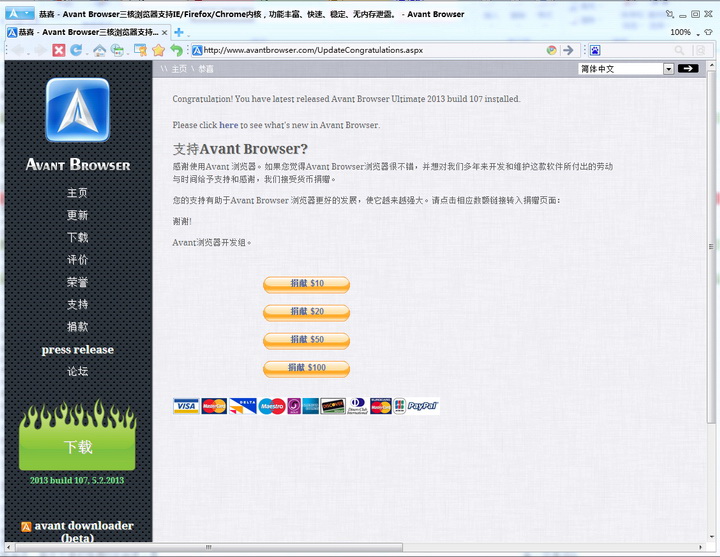Click the vertical page scrollbar
This screenshot has width=720, height=557.
pos(711,248)
